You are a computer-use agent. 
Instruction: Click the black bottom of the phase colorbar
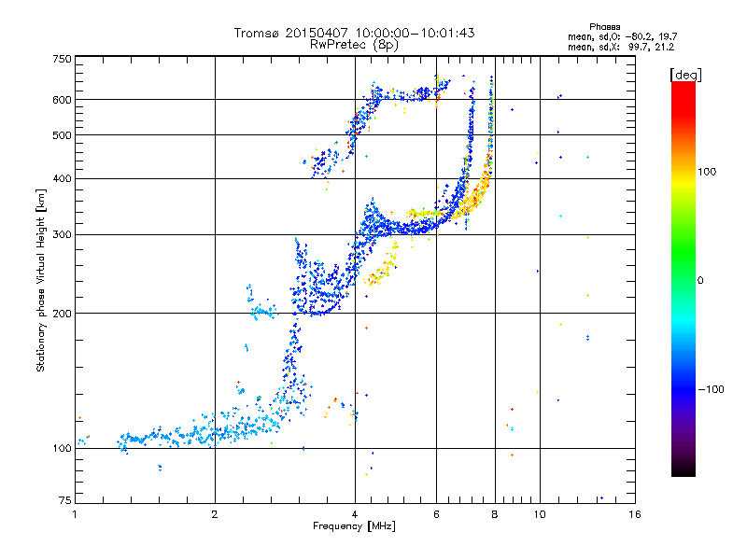(684, 470)
